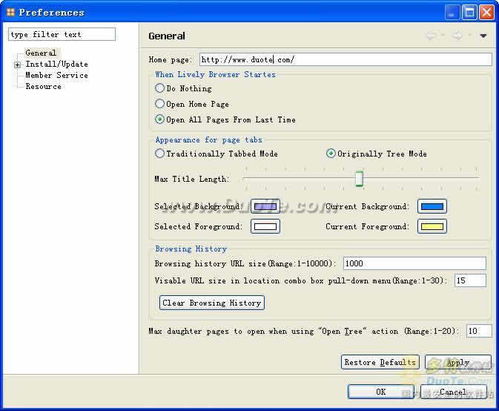Open the Member Service preferences page

point(57,75)
